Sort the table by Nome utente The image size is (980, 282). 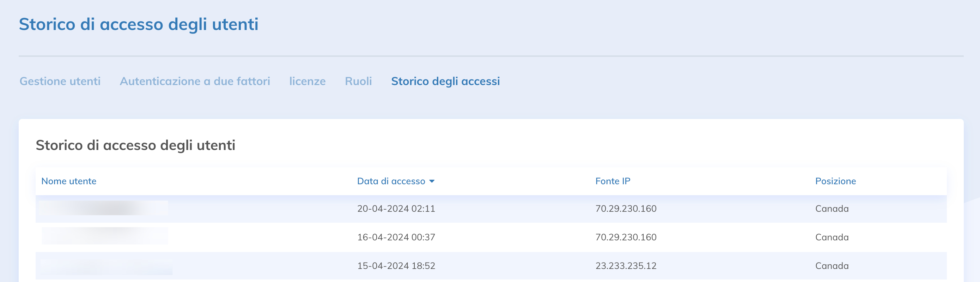[69, 181]
